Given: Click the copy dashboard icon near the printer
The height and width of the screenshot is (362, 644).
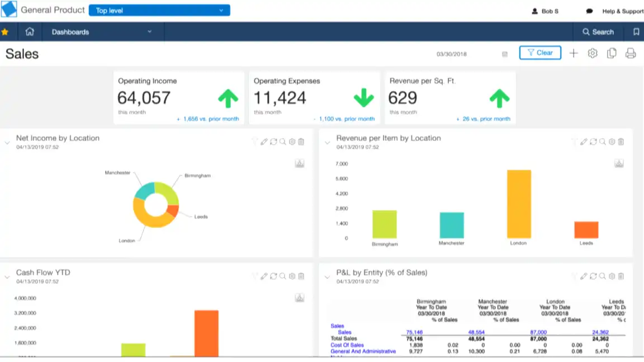Looking at the screenshot, I should click(612, 53).
